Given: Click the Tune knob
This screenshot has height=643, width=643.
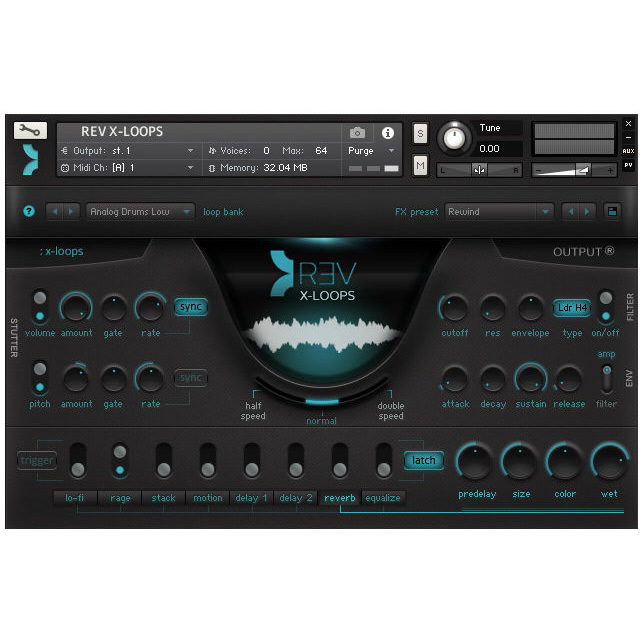Looking at the screenshot, I should (454, 138).
